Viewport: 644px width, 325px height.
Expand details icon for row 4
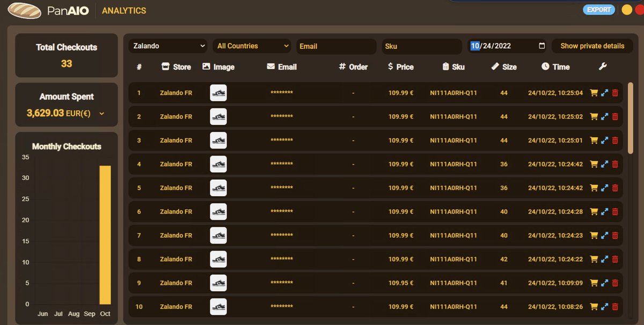click(605, 164)
